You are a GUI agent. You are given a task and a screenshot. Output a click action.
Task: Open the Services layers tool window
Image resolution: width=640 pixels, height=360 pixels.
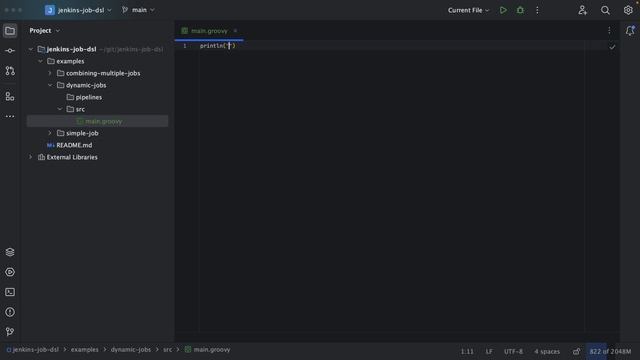[x=10, y=252]
